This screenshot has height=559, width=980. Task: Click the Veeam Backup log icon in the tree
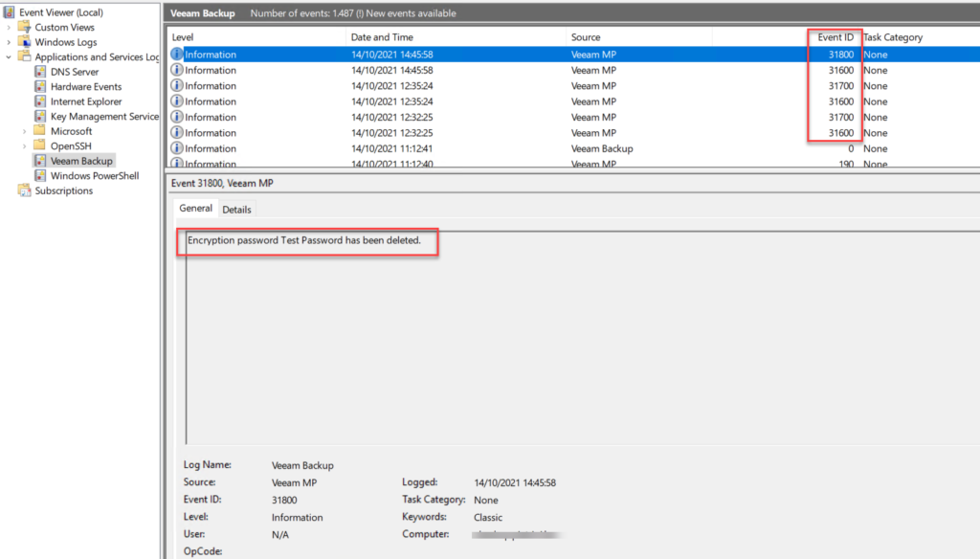40,161
